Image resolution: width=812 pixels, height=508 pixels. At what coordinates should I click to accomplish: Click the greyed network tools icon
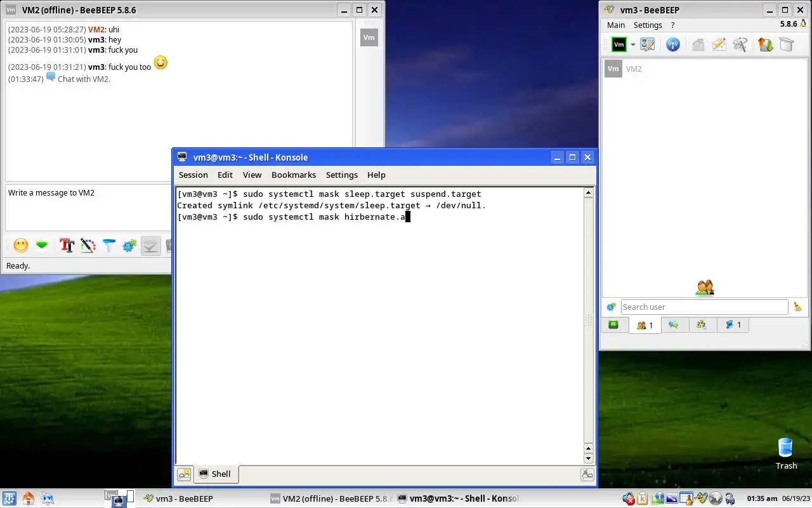coord(740,44)
